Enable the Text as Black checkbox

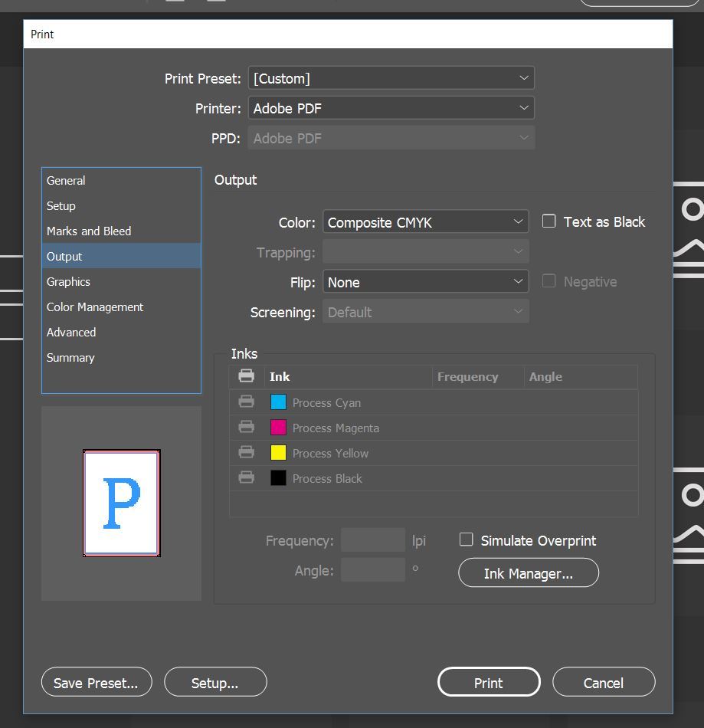pyautogui.click(x=549, y=221)
